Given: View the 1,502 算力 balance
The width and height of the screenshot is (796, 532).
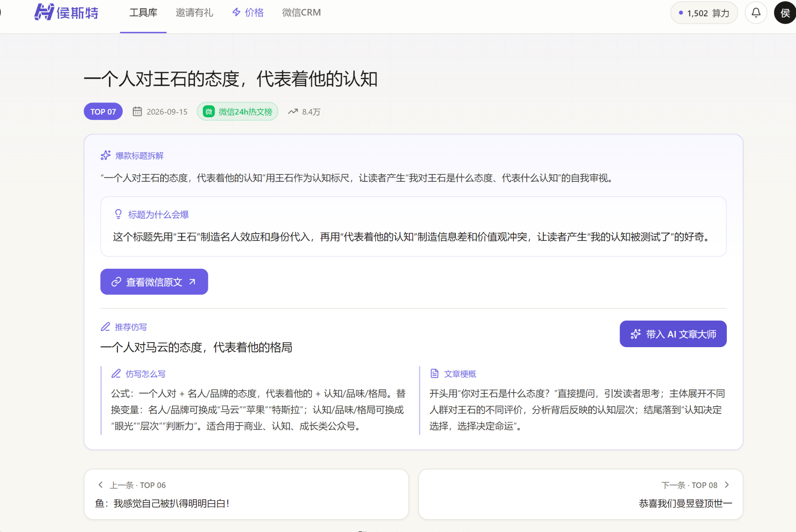Looking at the screenshot, I should [x=704, y=13].
